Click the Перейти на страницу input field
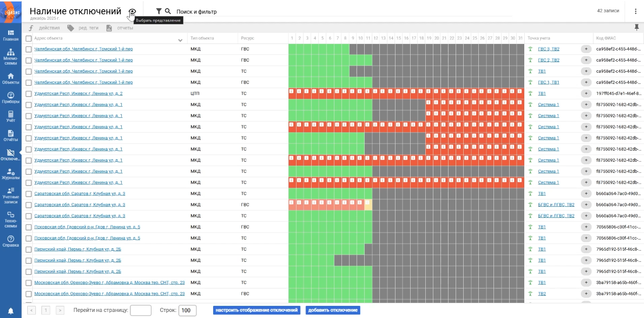Screen dimensions: 644x318 [x=140, y=310]
